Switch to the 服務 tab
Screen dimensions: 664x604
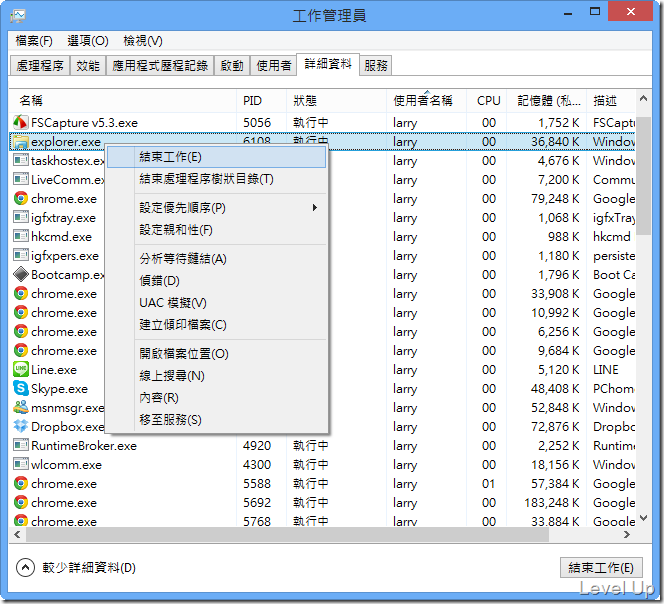[x=376, y=66]
